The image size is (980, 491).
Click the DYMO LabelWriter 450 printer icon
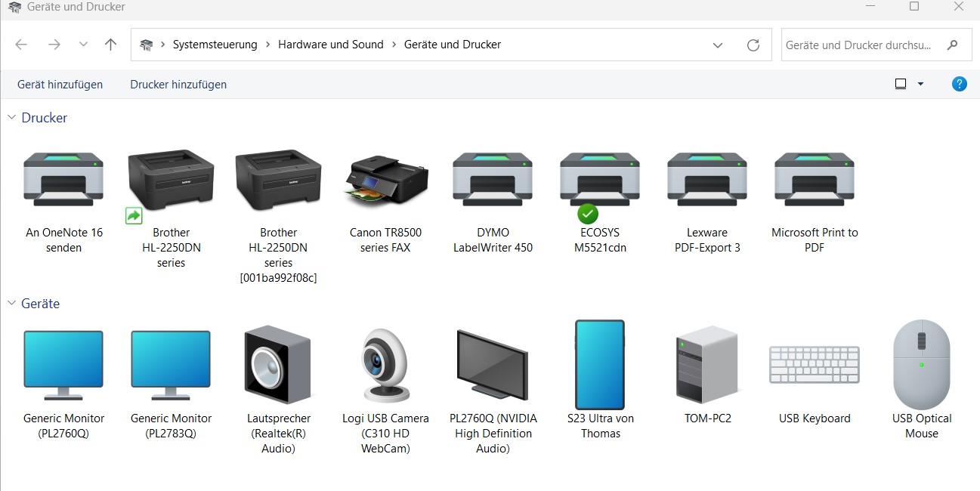click(493, 180)
